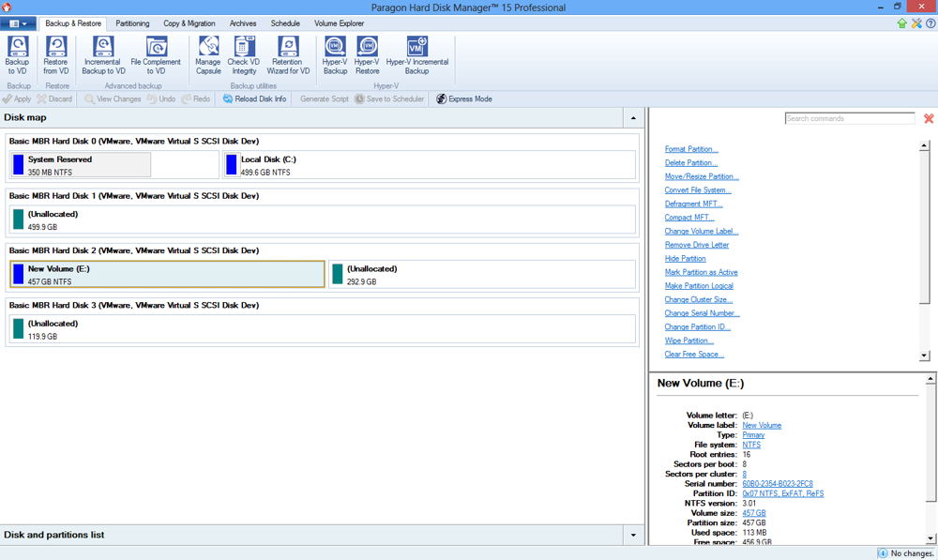Open Manage Capsule utility
The image size is (938, 560).
tap(208, 55)
